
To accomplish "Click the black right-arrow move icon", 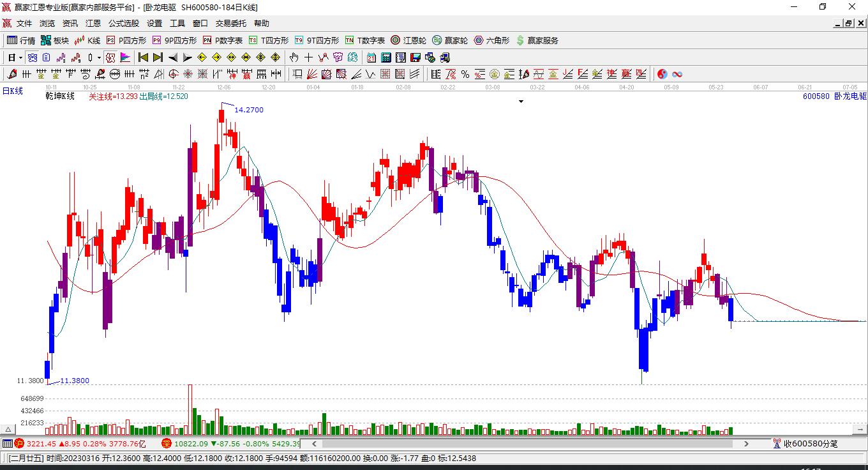I will tap(187, 57).
